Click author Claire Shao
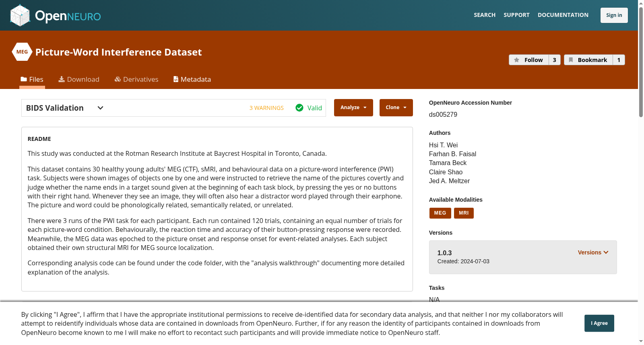This screenshot has height=345, width=644. [x=446, y=172]
